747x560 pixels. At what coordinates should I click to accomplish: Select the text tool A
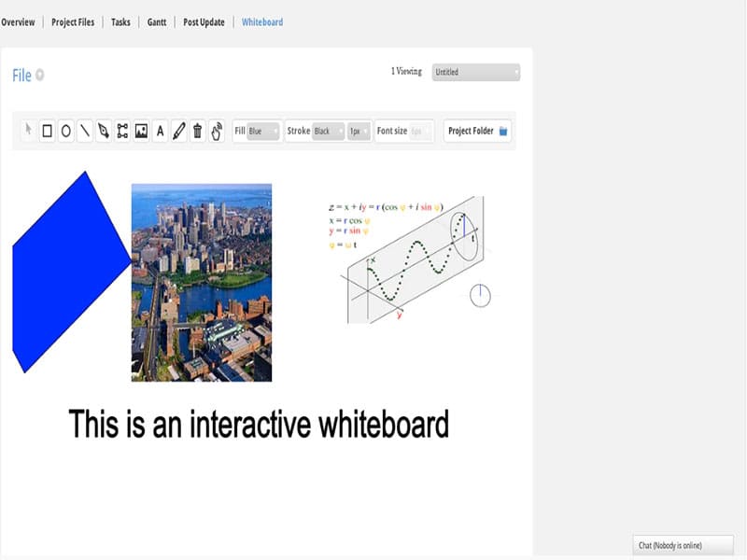click(160, 131)
